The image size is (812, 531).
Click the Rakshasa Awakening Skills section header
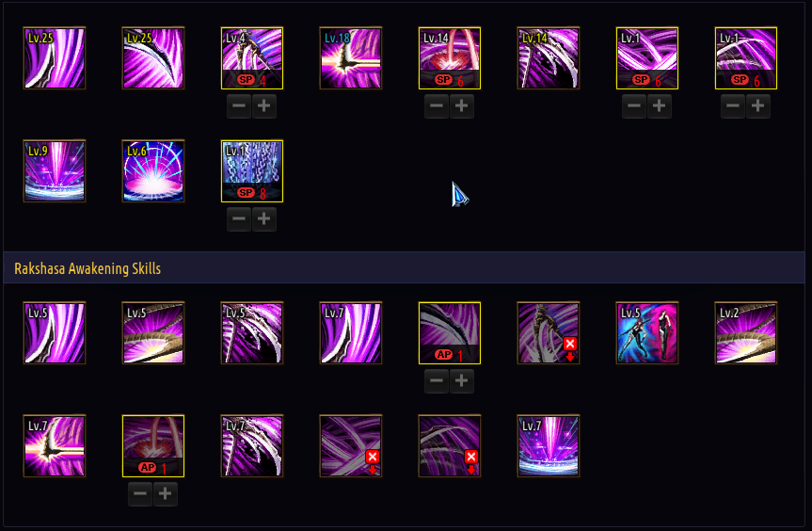88,268
